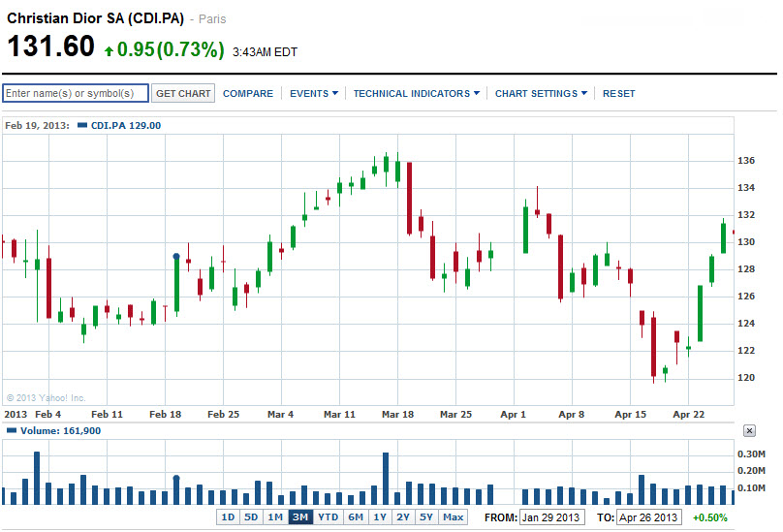This screenshot has height=532, width=783.
Task: Click the symbol name input field
Action: 76,93
